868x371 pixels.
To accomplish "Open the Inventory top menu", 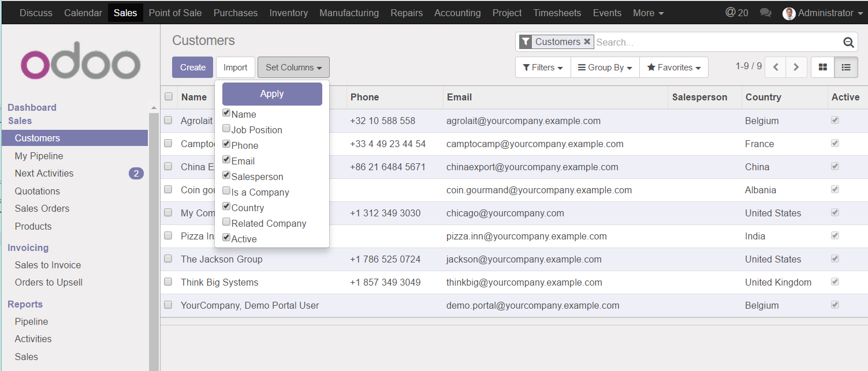I will click(x=288, y=13).
